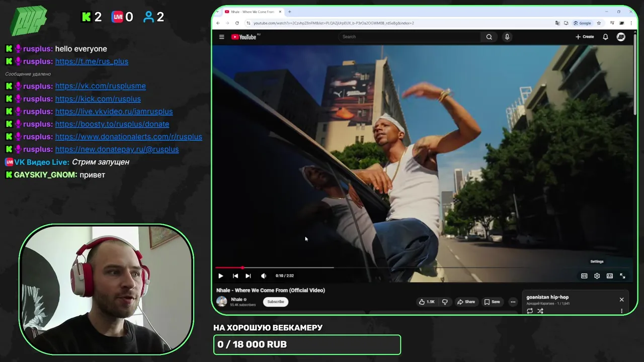Seek along the red video progress bar

click(x=423, y=267)
